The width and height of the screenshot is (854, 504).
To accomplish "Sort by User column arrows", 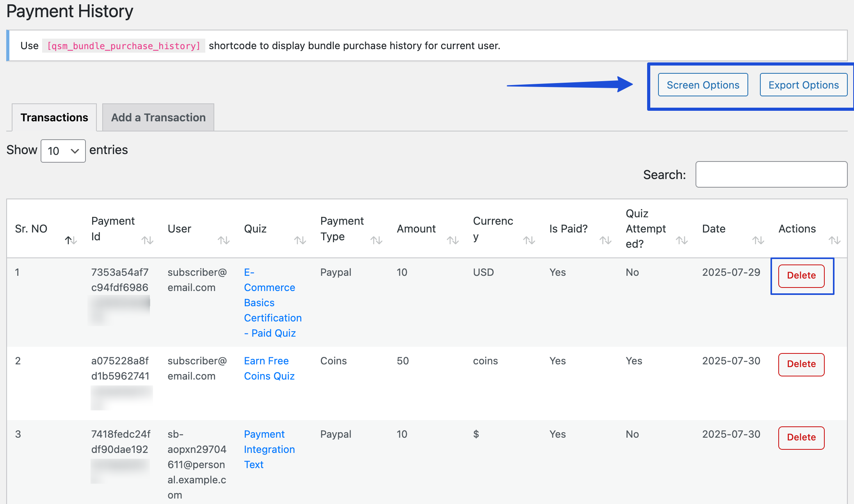I will click(224, 240).
